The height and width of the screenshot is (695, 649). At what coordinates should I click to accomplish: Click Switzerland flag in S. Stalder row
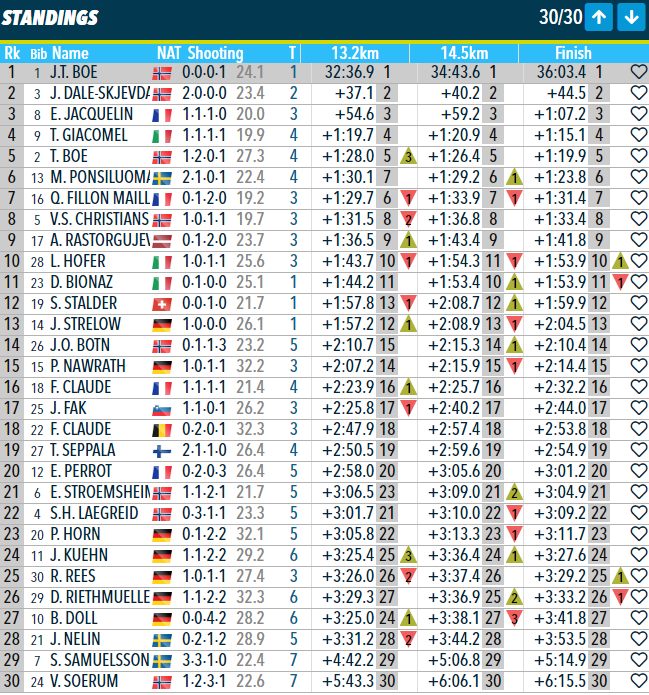tap(162, 303)
